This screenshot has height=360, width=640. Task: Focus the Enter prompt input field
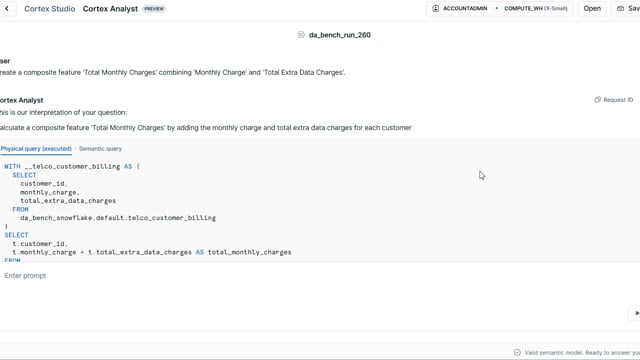pyautogui.click(x=314, y=276)
